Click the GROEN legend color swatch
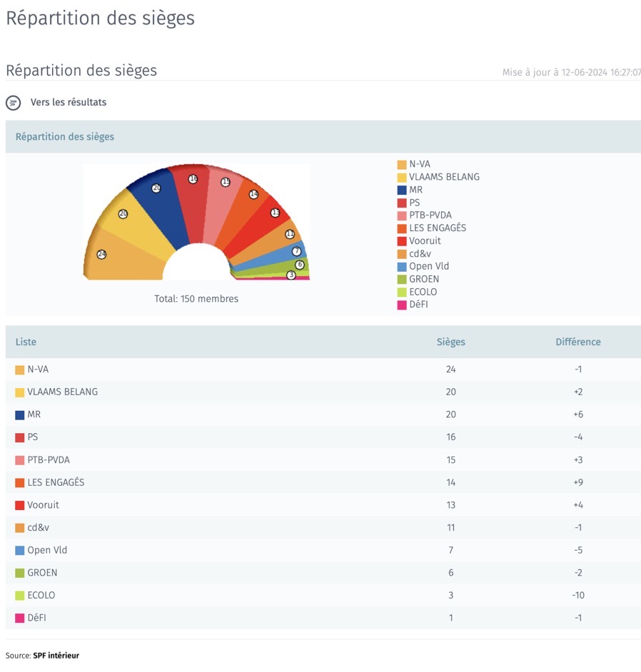The width and height of the screenshot is (641, 672). pyautogui.click(x=402, y=280)
